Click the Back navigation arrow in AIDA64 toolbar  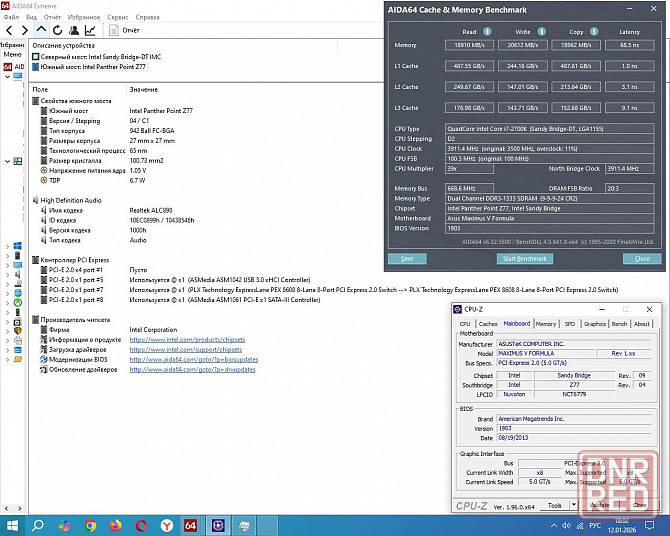click(9, 30)
